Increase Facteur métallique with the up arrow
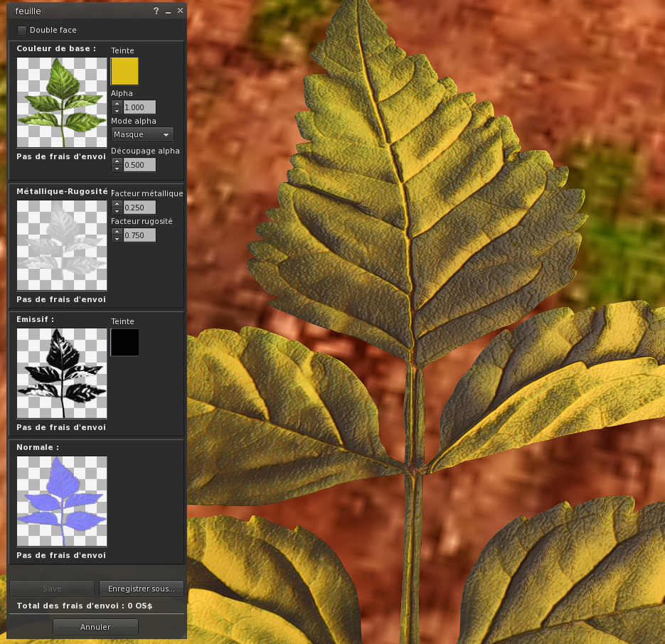The height and width of the screenshot is (644, 665). (x=117, y=204)
